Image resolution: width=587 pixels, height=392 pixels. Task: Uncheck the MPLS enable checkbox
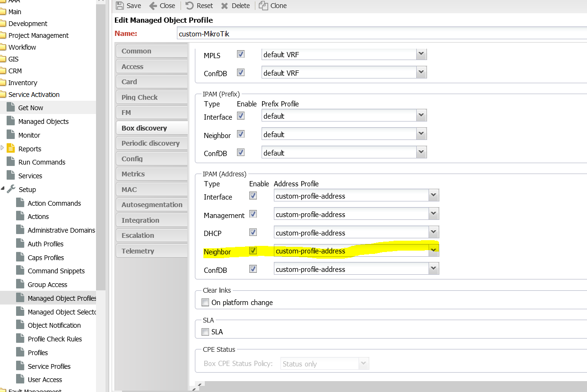pyautogui.click(x=241, y=54)
